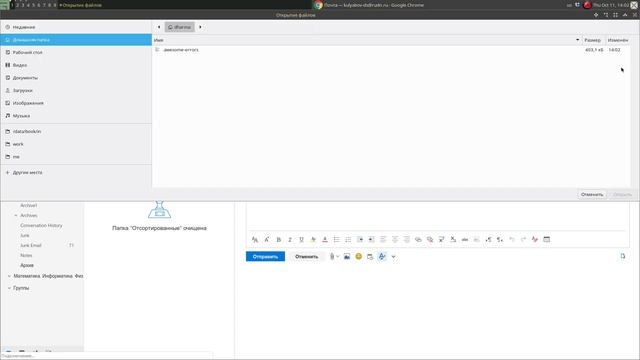The height and width of the screenshot is (360, 640).
Task: Remove hyperlink from the message text
Action: point(430,240)
